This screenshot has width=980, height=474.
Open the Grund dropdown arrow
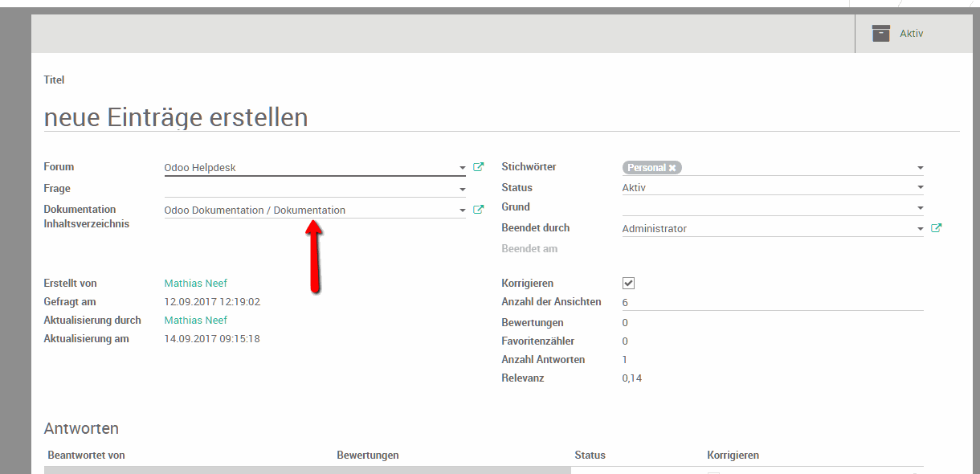pyautogui.click(x=920, y=208)
